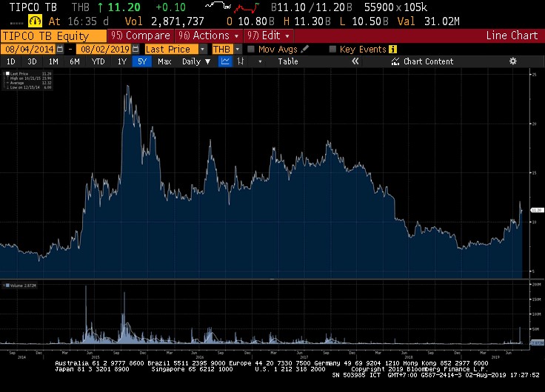Select the line chart style icon
This screenshot has height=392, width=545.
tap(225, 61)
